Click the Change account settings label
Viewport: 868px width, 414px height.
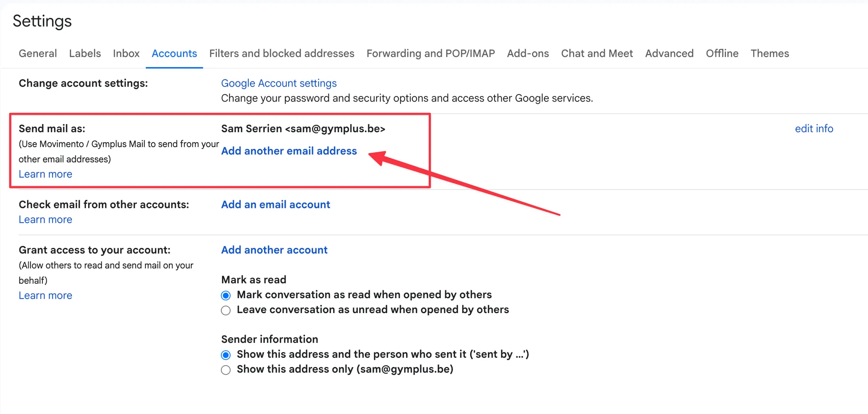click(x=83, y=83)
